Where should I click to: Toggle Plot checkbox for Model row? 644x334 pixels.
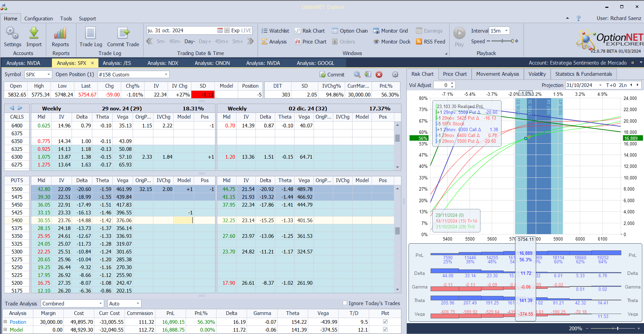(385, 330)
